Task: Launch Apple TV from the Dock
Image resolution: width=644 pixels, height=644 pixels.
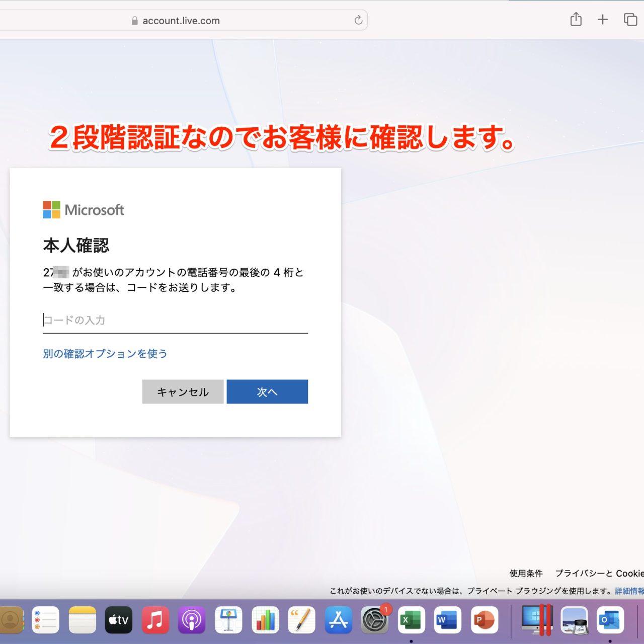Action: 119,620
